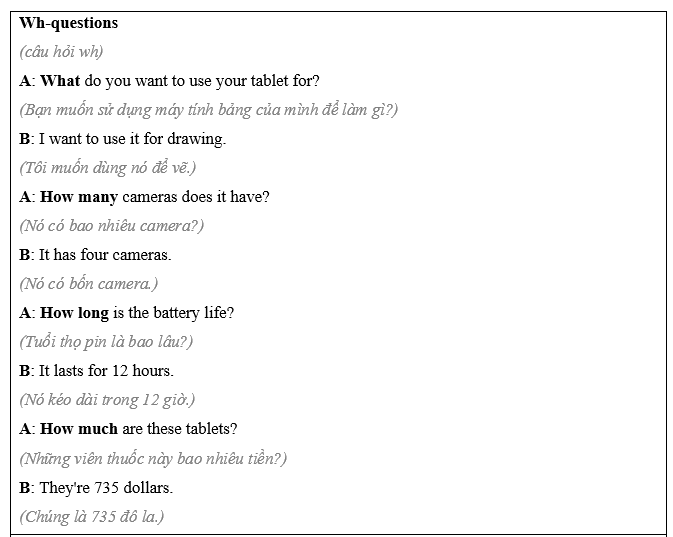This screenshot has height=537, width=673.
Task: Click the answer "It lasts for 12 hours."
Action: (x=106, y=370)
